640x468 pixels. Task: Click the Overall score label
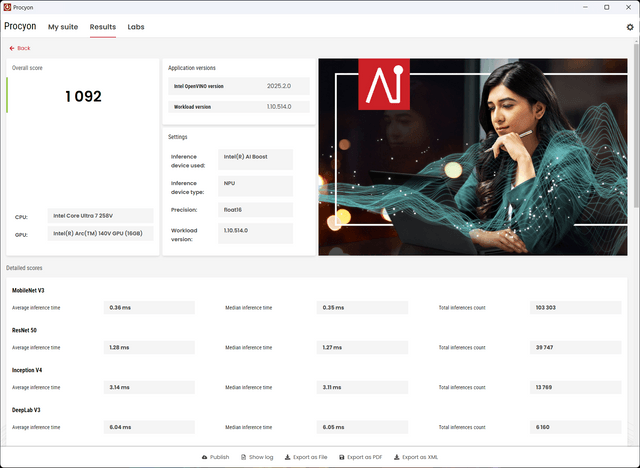coord(27,68)
